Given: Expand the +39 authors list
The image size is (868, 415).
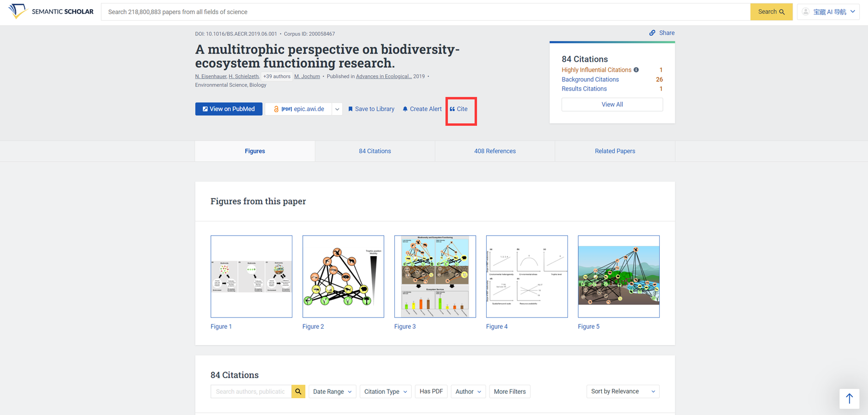Looking at the screenshot, I should coord(277,76).
